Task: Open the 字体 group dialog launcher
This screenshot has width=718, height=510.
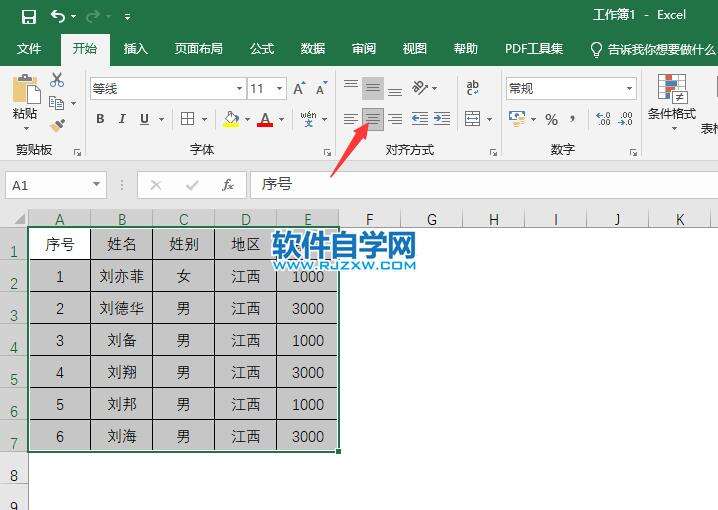Action: [327, 152]
